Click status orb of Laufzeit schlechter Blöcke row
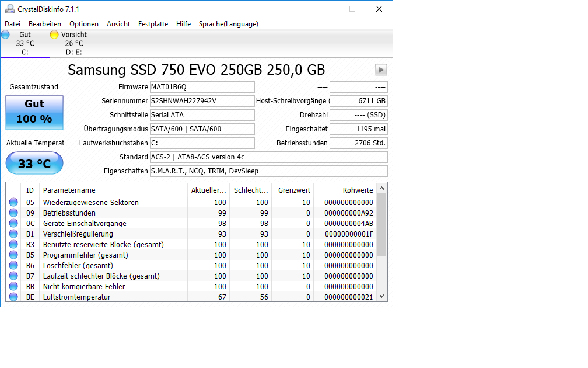 tap(13, 276)
